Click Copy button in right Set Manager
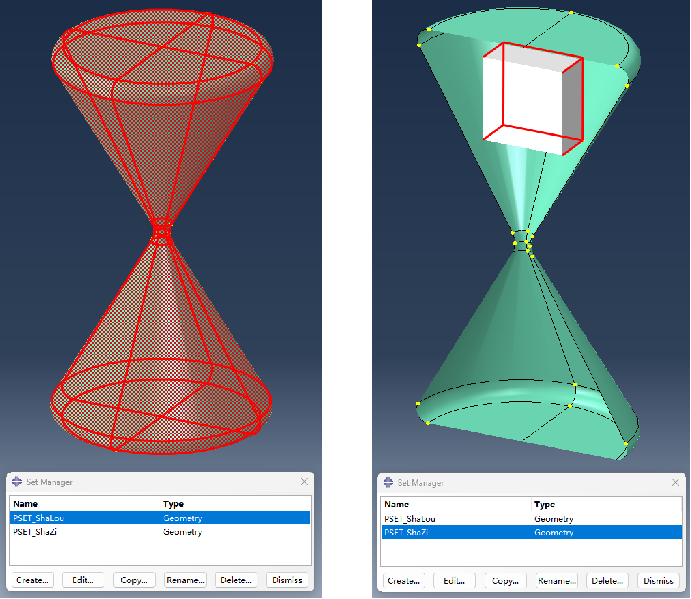 (x=505, y=581)
